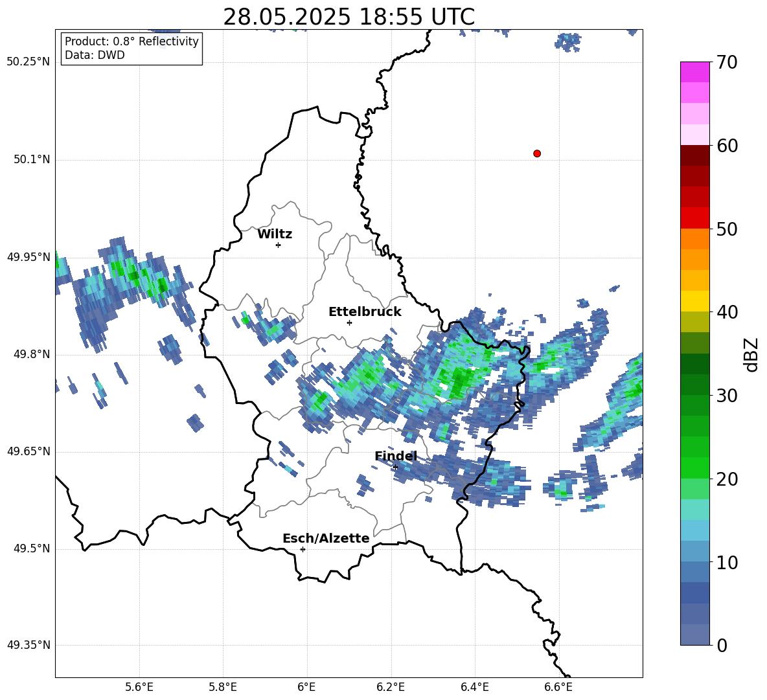The height and width of the screenshot is (700, 767).
Task: Click the 20 tick on colorbar
Action: 727,479
